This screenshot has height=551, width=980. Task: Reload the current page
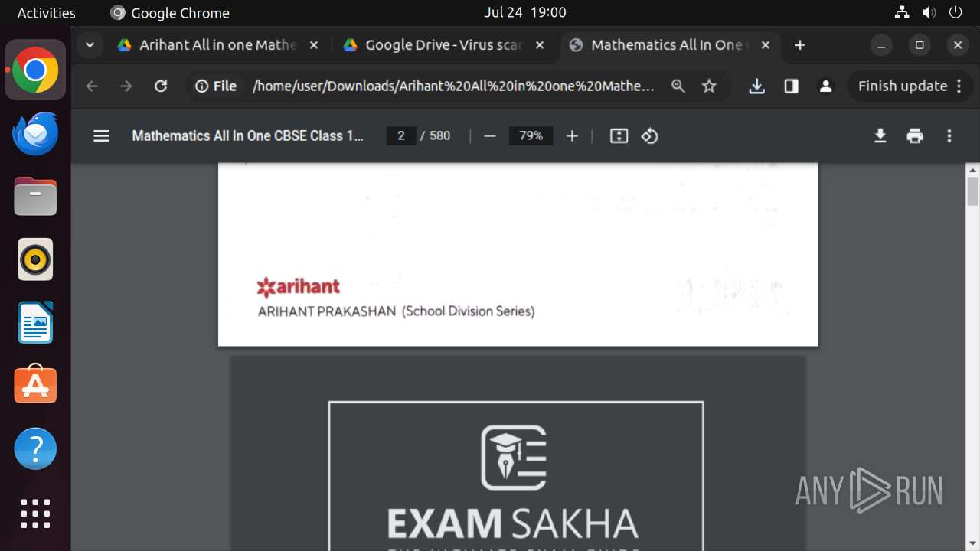[x=161, y=86]
